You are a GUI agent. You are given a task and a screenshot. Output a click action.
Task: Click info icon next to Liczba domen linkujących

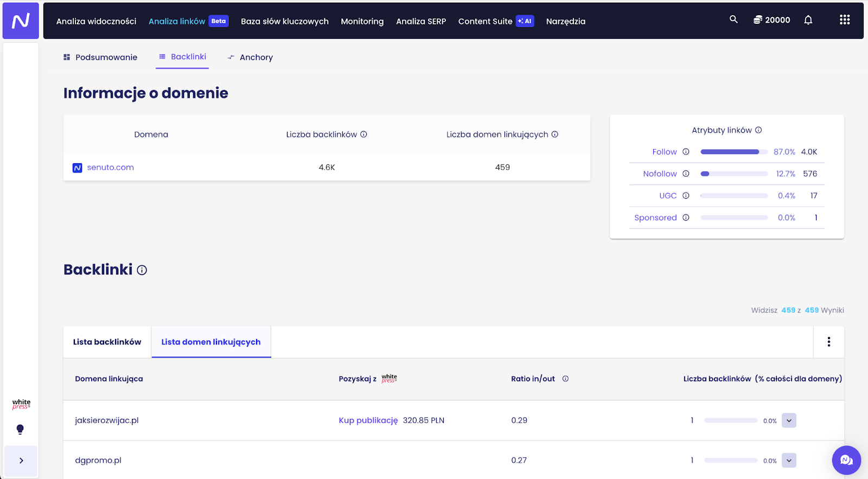click(555, 135)
